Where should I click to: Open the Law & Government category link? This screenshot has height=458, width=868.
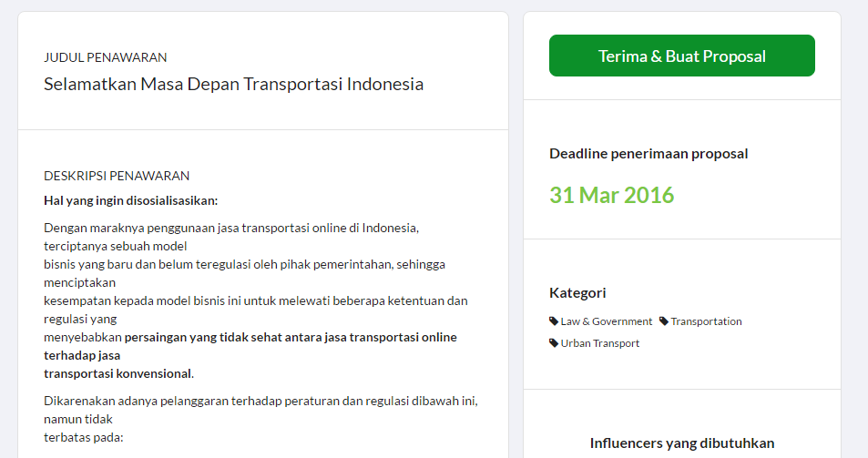tap(606, 321)
